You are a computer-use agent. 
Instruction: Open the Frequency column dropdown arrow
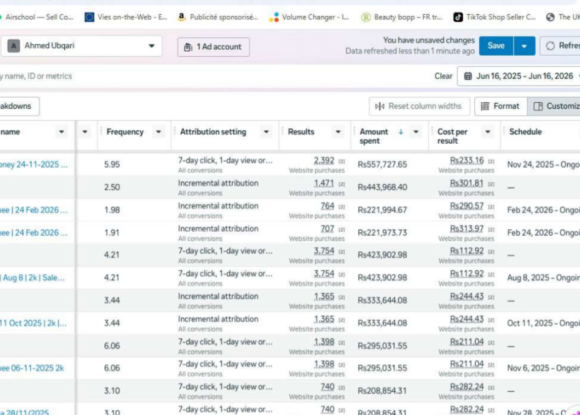(x=158, y=132)
